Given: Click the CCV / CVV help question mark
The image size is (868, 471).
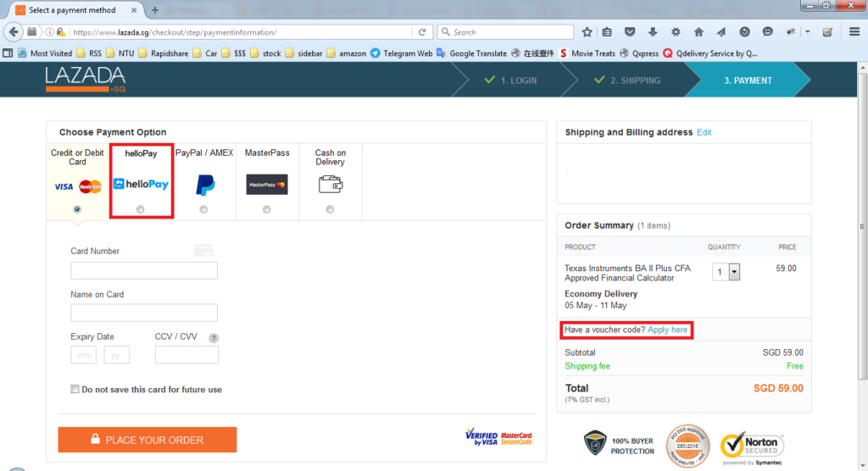Looking at the screenshot, I should (214, 338).
